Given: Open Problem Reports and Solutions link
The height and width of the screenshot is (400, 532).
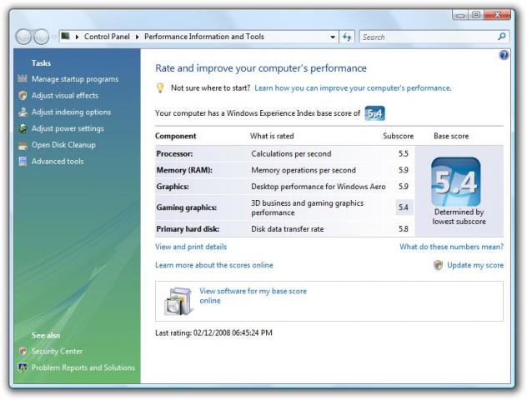Looking at the screenshot, I should pos(83,367).
